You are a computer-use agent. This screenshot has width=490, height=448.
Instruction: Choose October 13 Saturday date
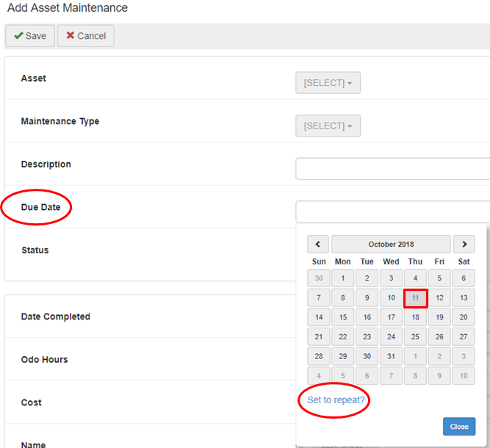(464, 298)
